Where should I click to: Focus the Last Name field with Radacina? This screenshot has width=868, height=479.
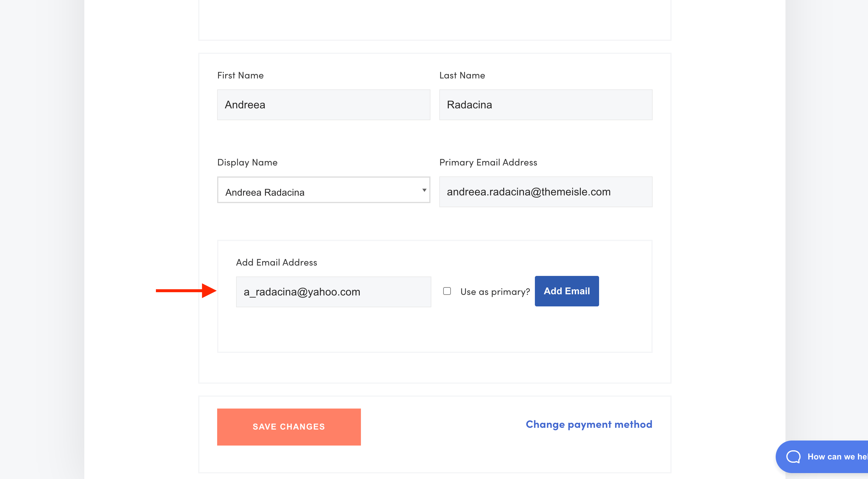(546, 105)
